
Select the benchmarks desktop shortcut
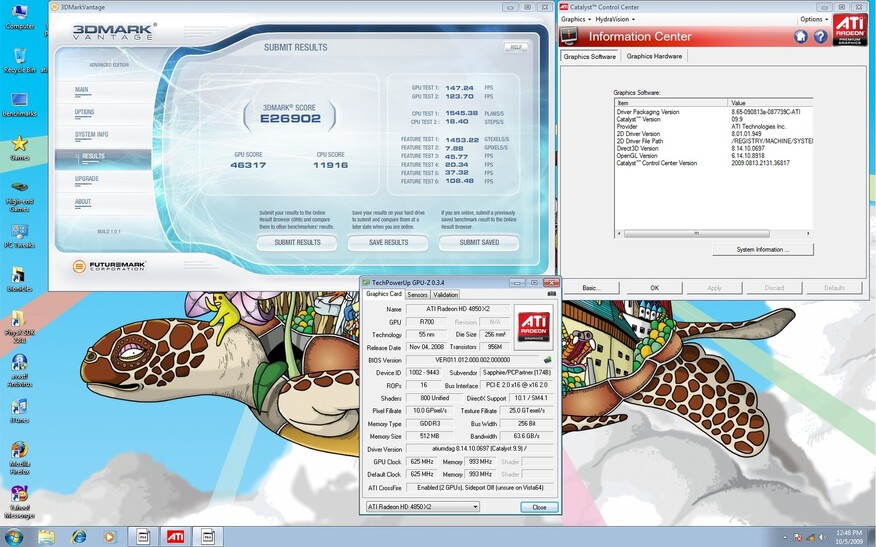pos(20,104)
